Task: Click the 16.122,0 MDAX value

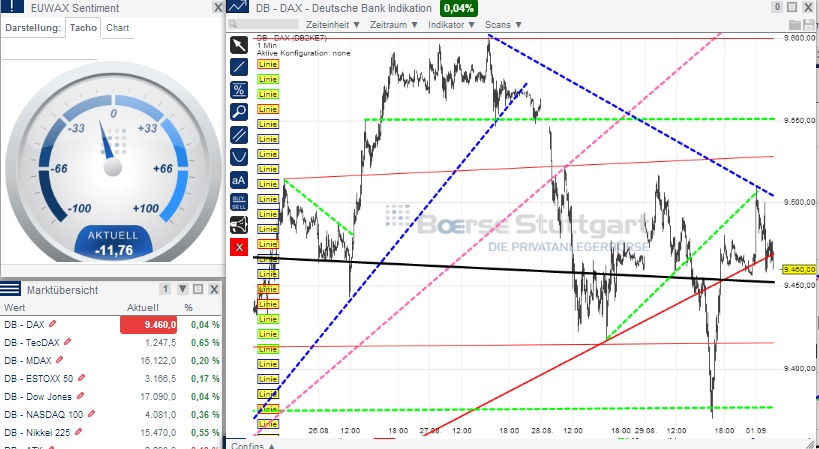Action: click(158, 360)
